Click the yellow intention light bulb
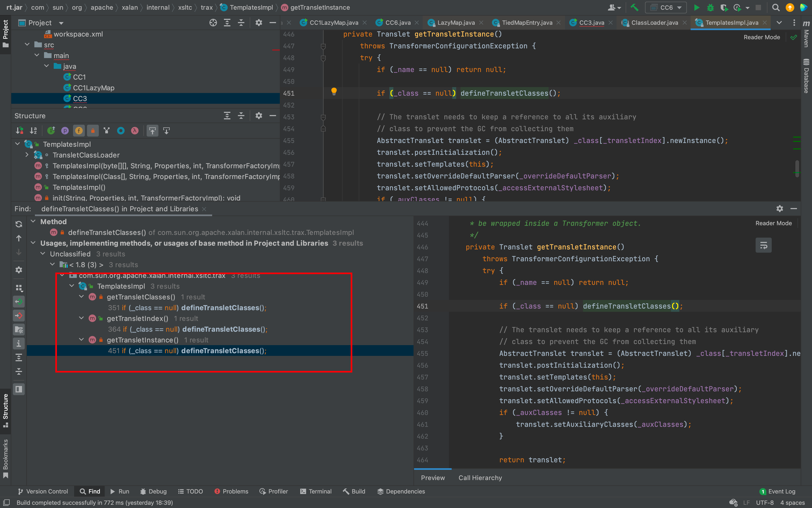The height and width of the screenshot is (508, 812). pos(334,91)
